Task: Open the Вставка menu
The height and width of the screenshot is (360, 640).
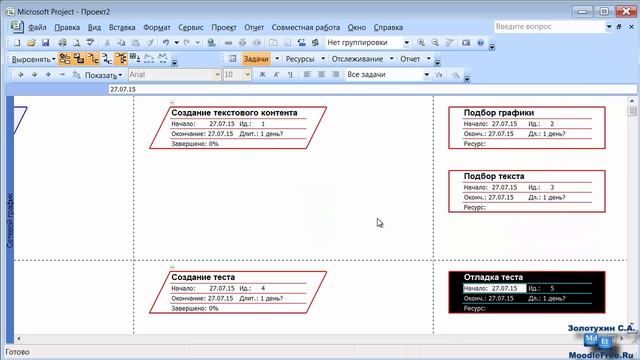Action: (x=122, y=27)
